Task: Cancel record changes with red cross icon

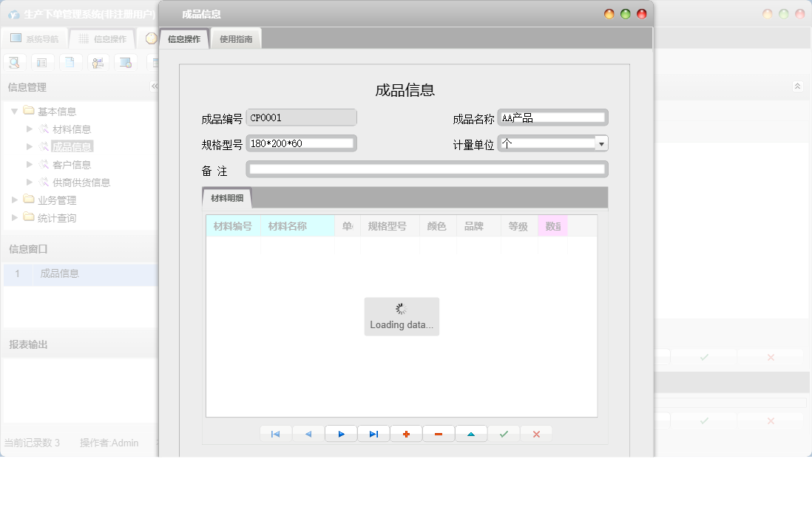Action: (x=536, y=434)
